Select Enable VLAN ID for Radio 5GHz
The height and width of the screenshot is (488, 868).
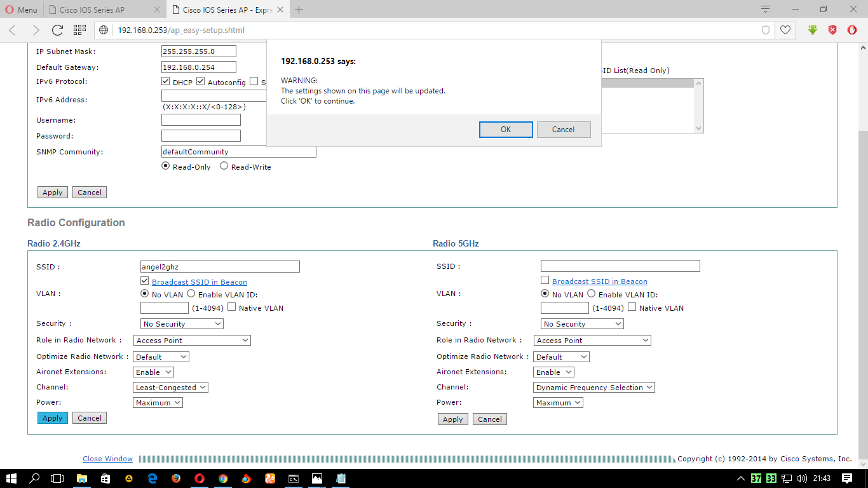[591, 294]
